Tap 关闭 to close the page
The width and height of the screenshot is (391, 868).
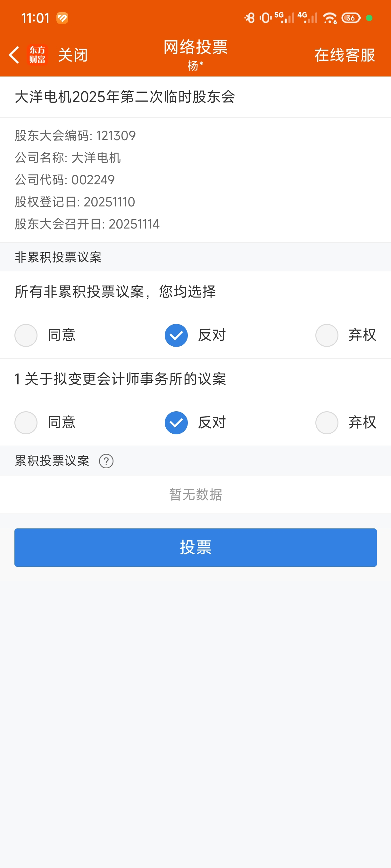click(72, 55)
